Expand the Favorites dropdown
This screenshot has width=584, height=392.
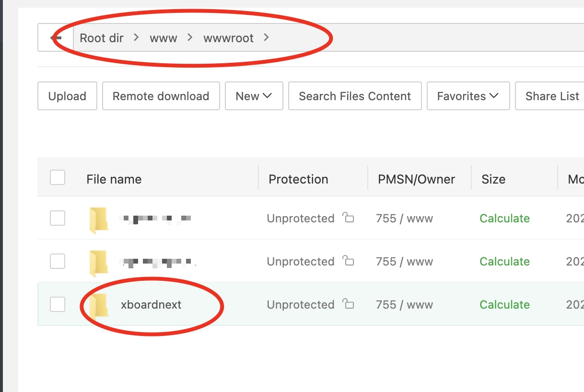(x=467, y=96)
